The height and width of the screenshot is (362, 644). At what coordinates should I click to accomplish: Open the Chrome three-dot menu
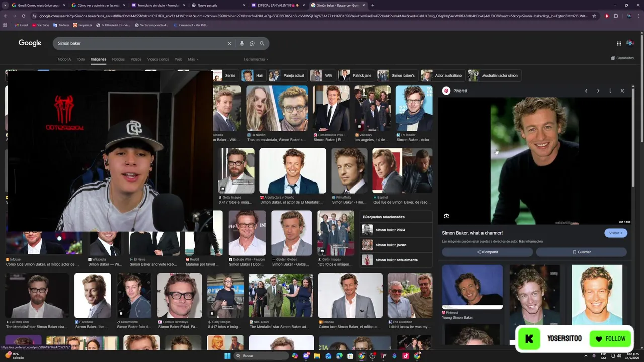637,16
